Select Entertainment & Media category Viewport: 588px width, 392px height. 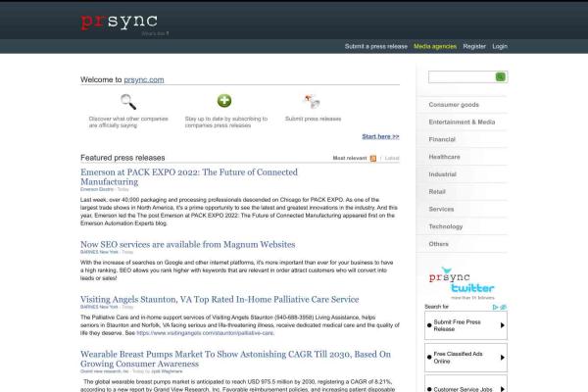(x=462, y=122)
